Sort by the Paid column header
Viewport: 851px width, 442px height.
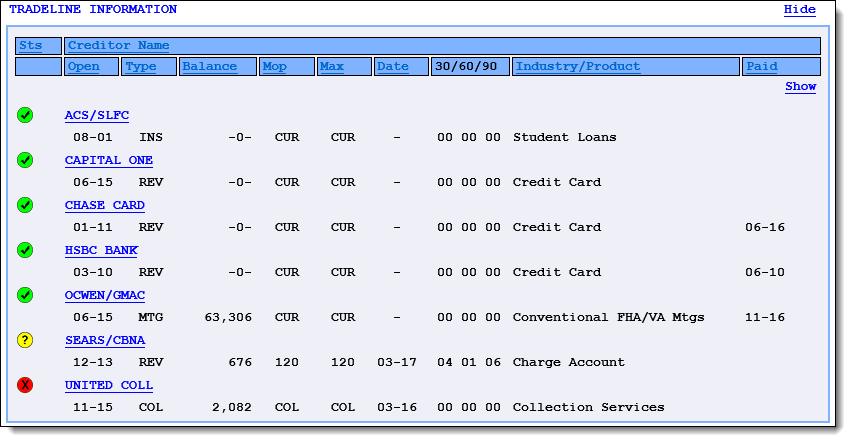(762, 67)
